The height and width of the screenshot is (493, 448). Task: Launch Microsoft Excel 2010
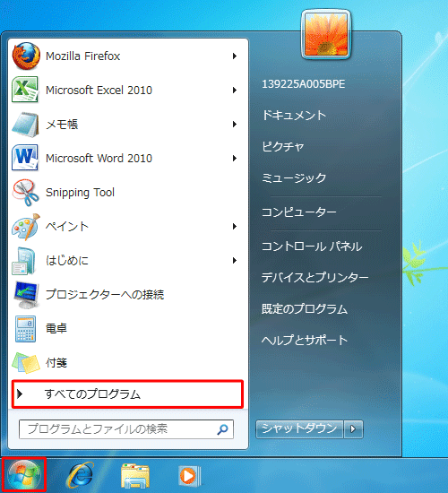tap(125, 91)
